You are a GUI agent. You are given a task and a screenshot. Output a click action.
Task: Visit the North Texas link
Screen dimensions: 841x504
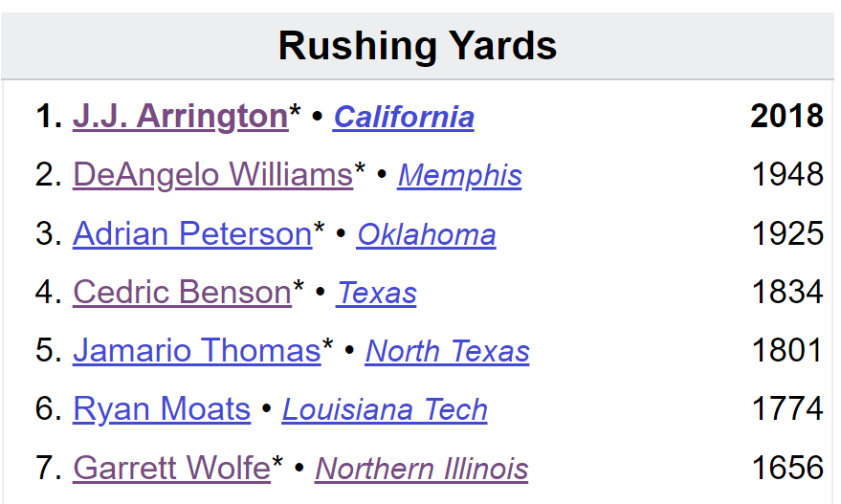pyautogui.click(x=448, y=351)
